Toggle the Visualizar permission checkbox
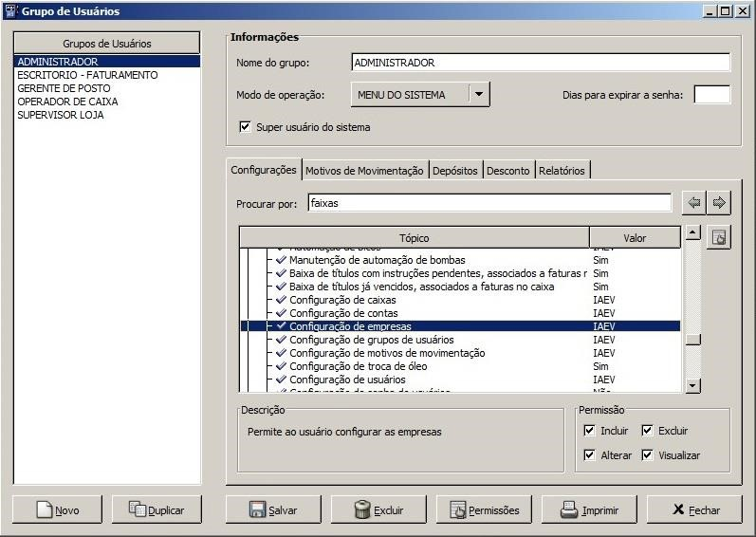Image resolution: width=756 pixels, height=537 pixels. [647, 454]
